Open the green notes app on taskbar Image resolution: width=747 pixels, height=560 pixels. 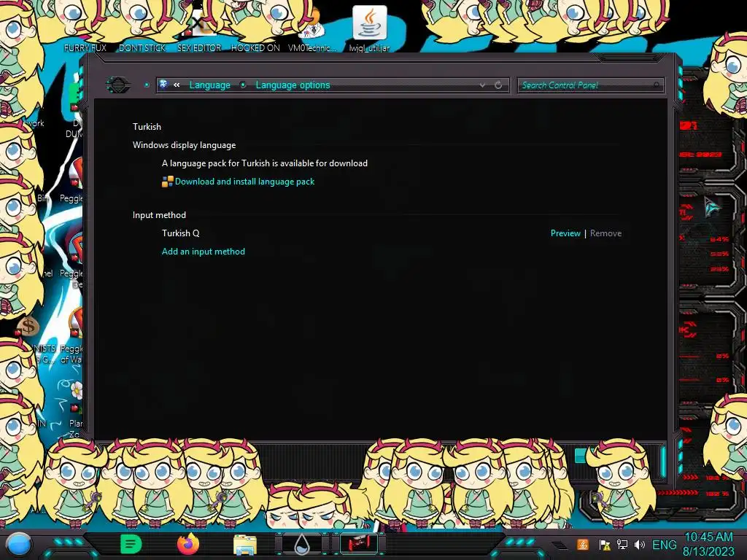click(x=131, y=544)
